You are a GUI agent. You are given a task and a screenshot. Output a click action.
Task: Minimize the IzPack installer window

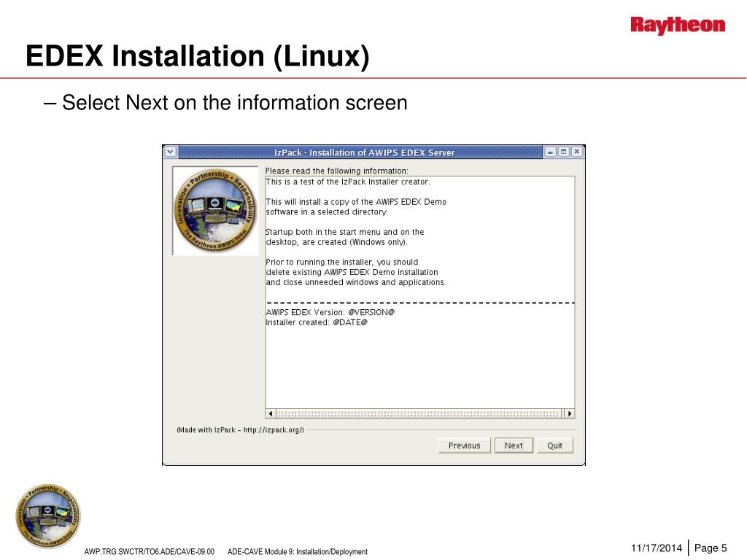pos(551,152)
